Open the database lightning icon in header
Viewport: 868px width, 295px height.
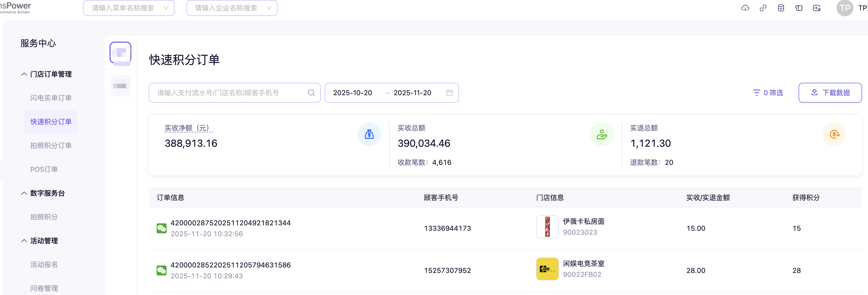(781, 8)
